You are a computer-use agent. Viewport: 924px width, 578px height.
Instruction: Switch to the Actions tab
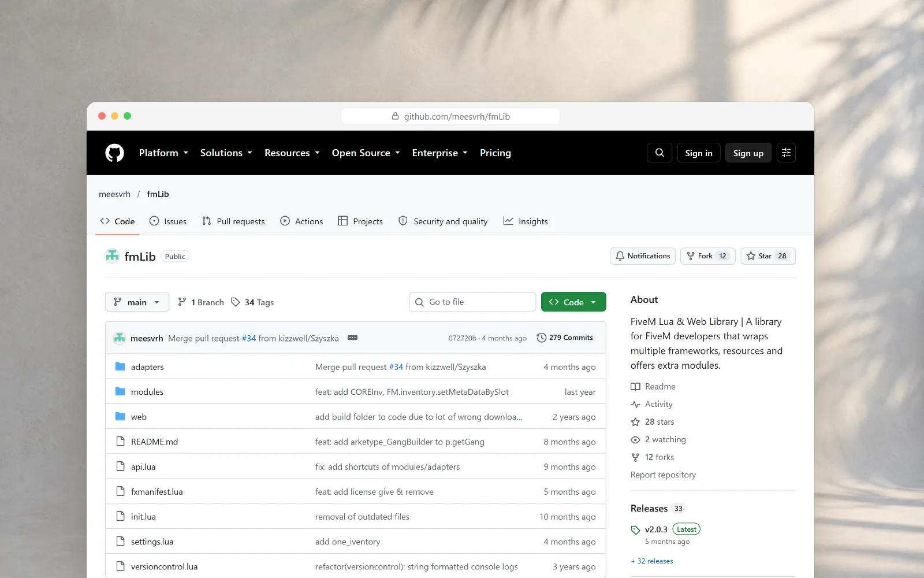point(301,221)
